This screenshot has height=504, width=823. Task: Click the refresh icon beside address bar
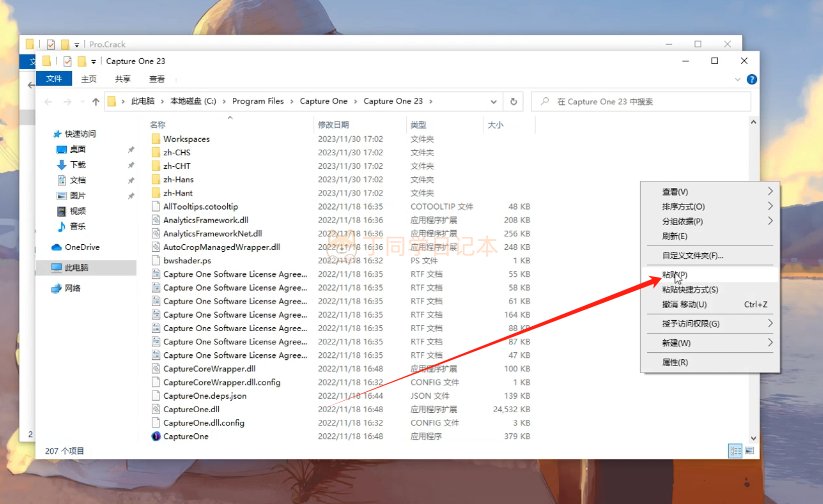(513, 101)
